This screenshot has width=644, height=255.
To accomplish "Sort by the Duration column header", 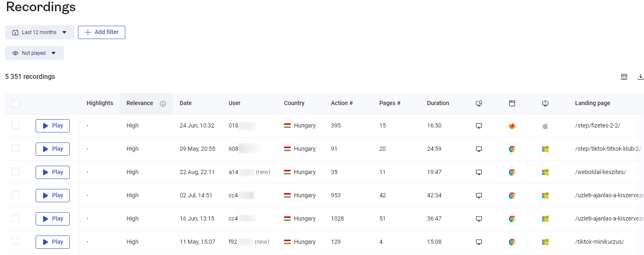I will (x=438, y=103).
